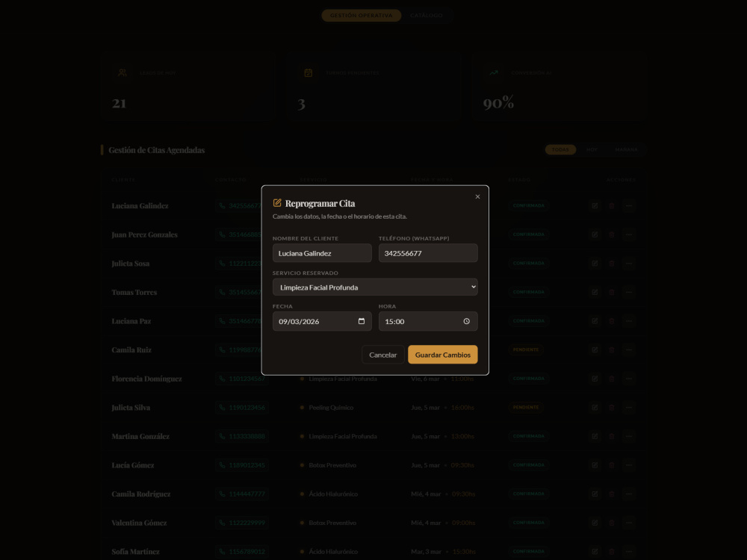The image size is (747, 560).
Task: Click the Nombre del Cliente input field
Action: coord(322,253)
